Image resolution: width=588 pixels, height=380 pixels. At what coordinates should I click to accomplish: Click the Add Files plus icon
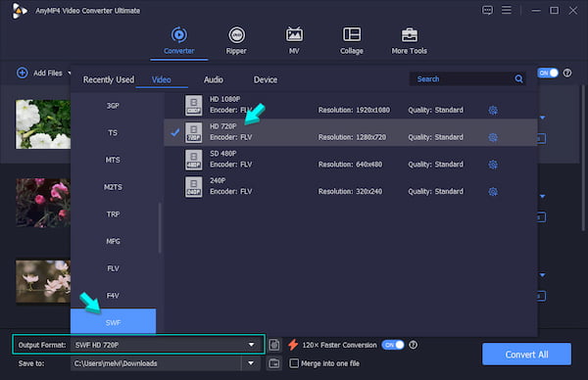(23, 72)
